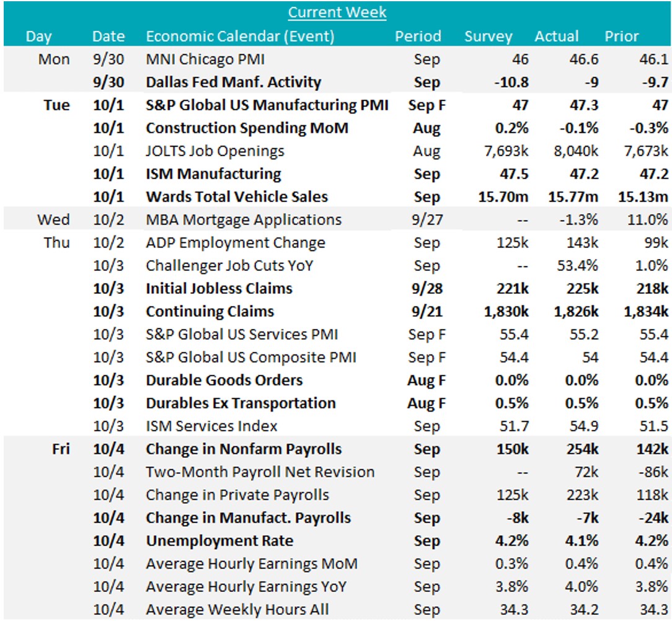This screenshot has height=621, width=672.
Task: Click the Actual column header
Action: [x=557, y=37]
